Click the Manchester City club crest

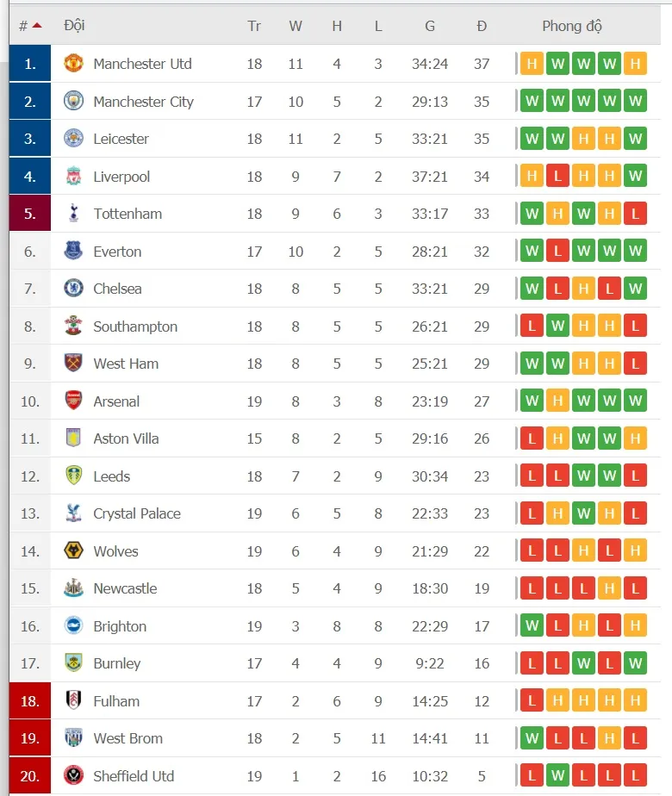[x=74, y=102]
